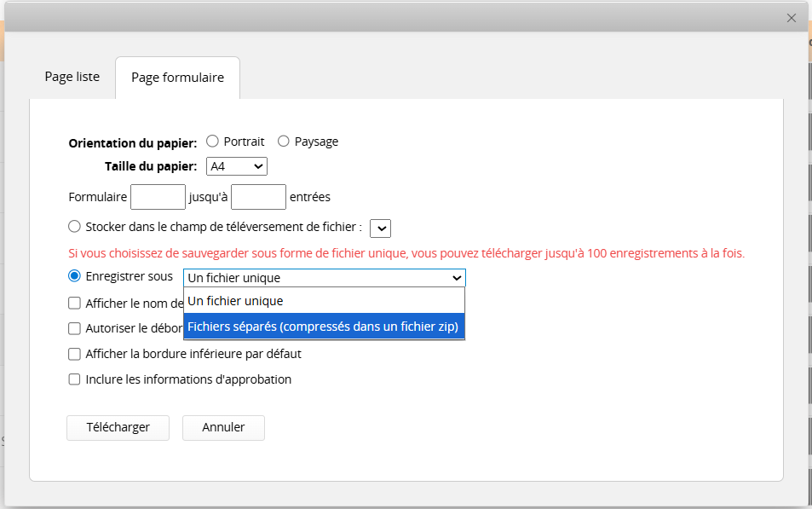This screenshot has width=812, height=509.
Task: Tick the Autoriser le débor… checkbox
Action: 75,328
